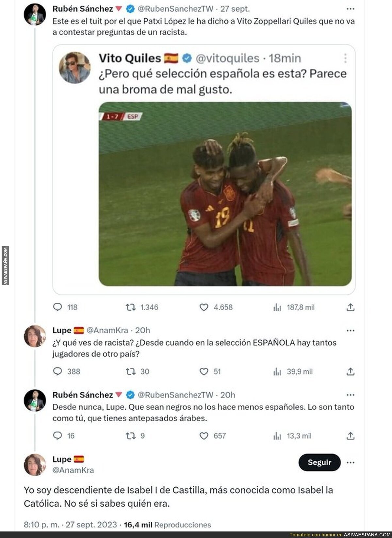Click the Seguir button to follow Lupe
Image resolution: width=392 pixels, height=538 pixels.
click(x=319, y=463)
